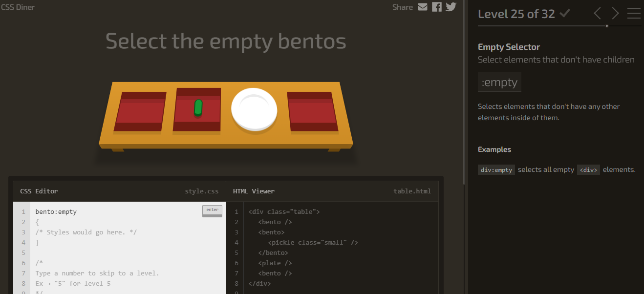Click the Level 25 of 32 heading
The image size is (644, 294).
coord(516,14)
